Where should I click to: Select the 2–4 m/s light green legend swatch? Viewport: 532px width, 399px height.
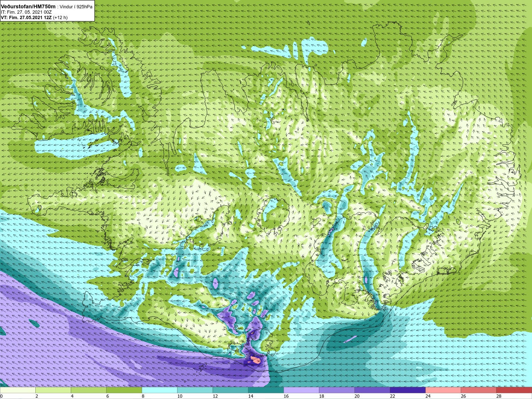click(x=53, y=390)
